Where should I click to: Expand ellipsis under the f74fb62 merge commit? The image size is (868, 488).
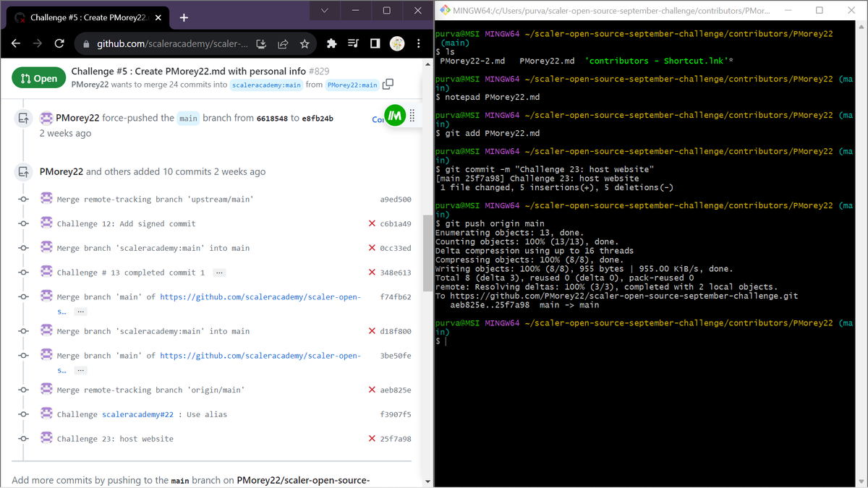[x=81, y=311]
